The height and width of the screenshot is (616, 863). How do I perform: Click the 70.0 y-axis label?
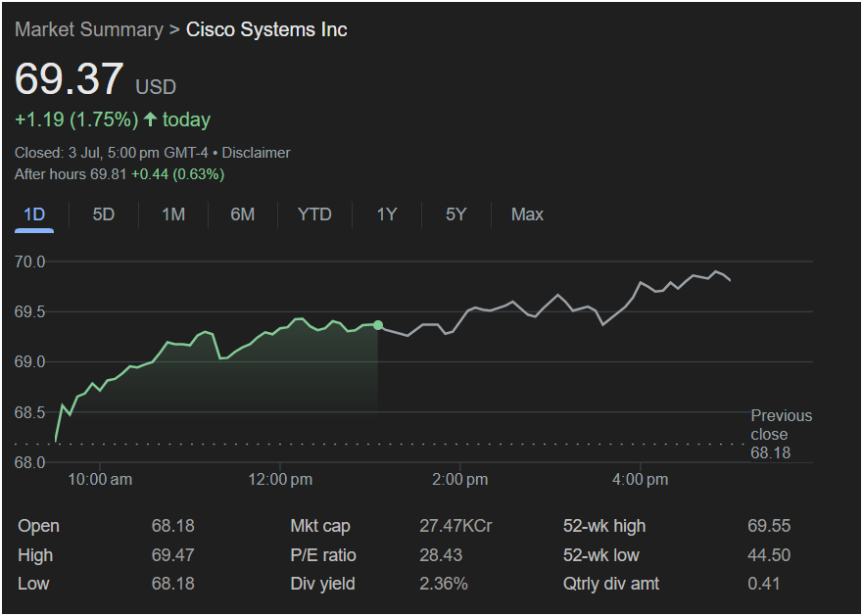pyautogui.click(x=30, y=261)
